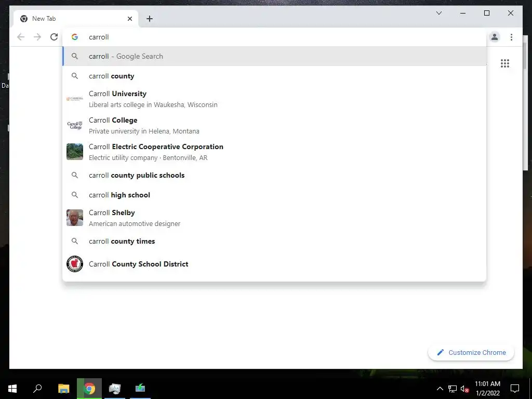Reload the page with the refresh icon

coord(54,37)
